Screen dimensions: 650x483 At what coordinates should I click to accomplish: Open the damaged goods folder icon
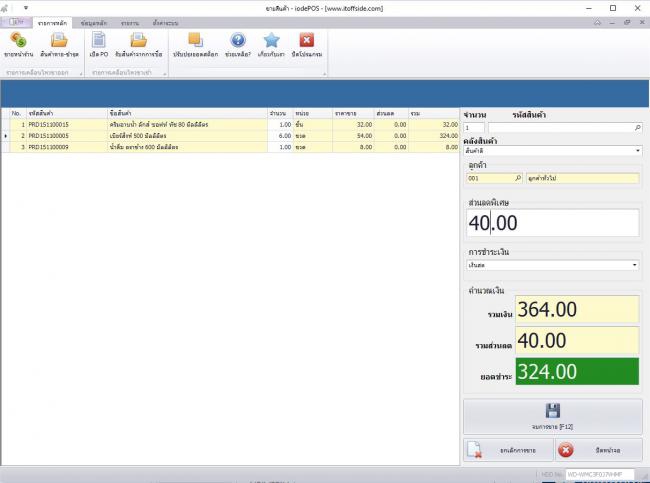(59, 40)
